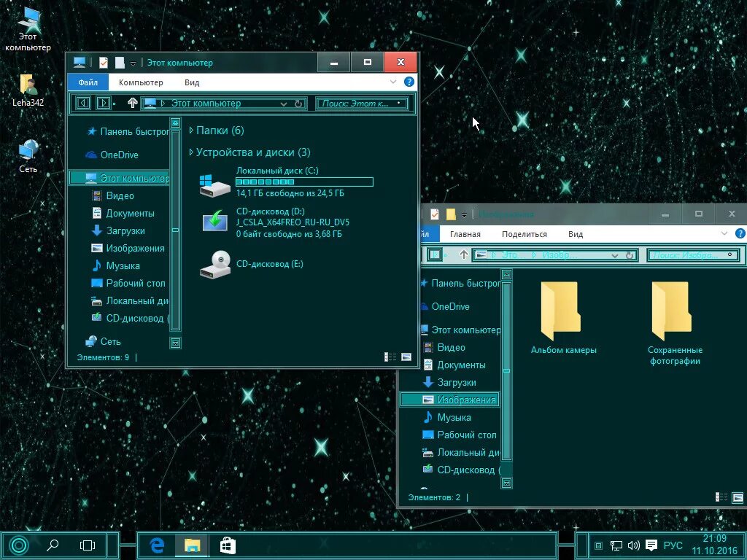
Task: Open taskbar Search
Action: click(53, 545)
